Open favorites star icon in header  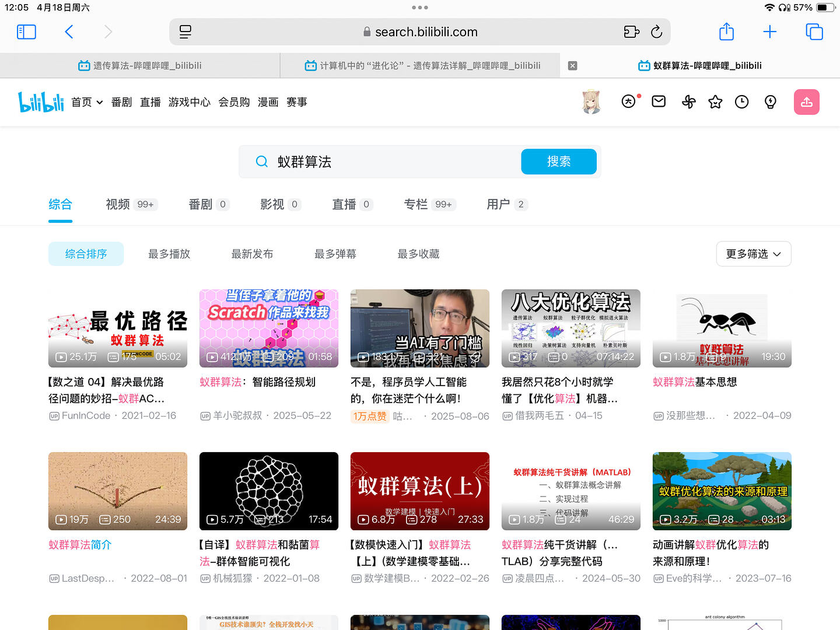pyautogui.click(x=715, y=102)
